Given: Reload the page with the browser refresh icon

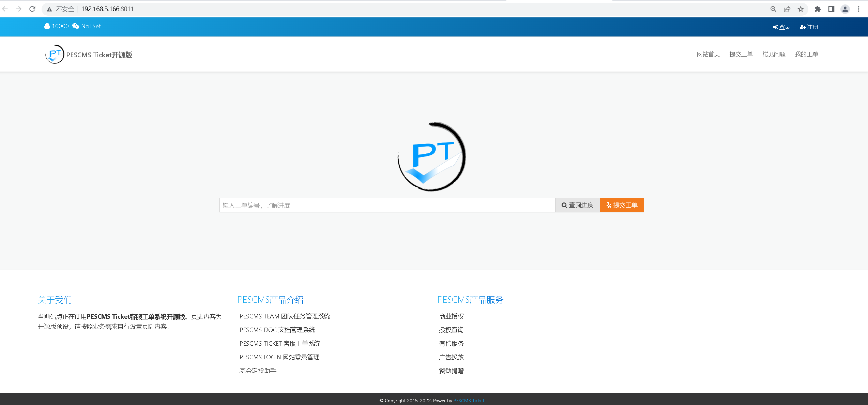Looking at the screenshot, I should (32, 9).
